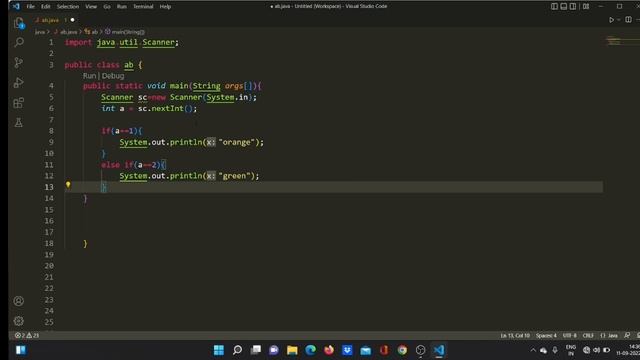
Task: Toggle the bottom panel layout
Action: [563, 7]
